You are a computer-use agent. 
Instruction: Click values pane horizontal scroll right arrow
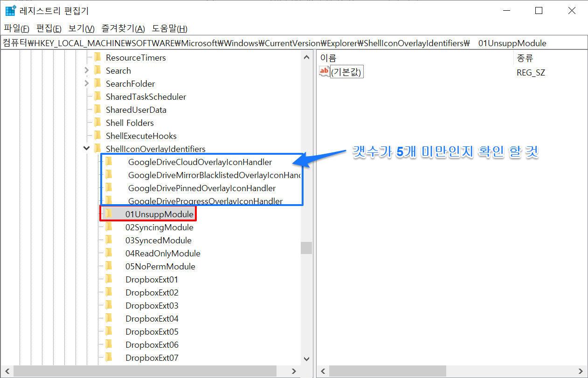coord(581,371)
